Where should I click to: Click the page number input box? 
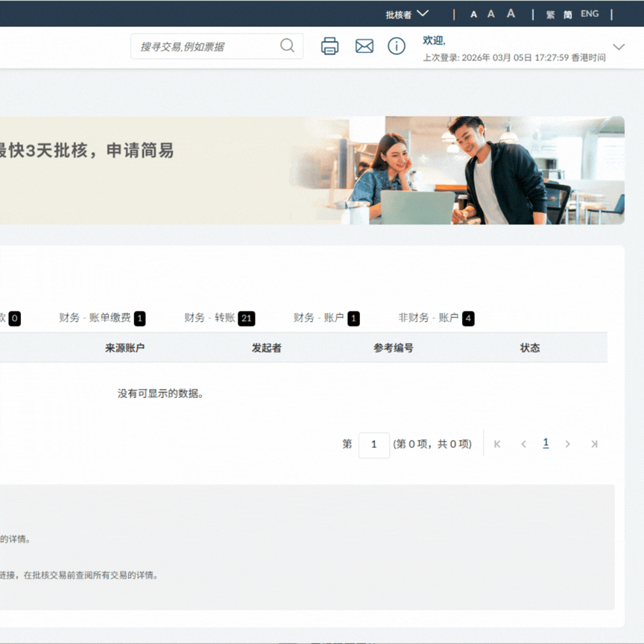pos(373,445)
